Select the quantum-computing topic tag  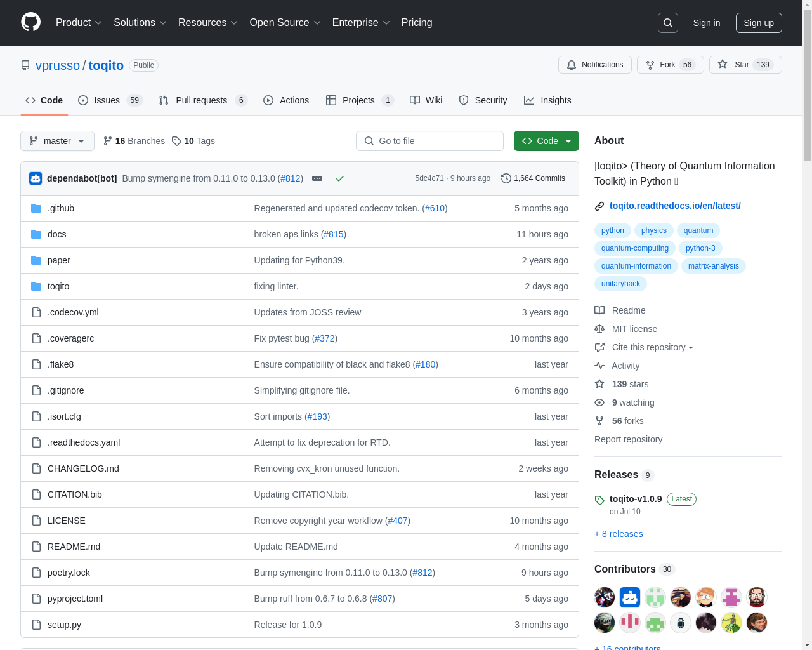pyautogui.click(x=635, y=248)
